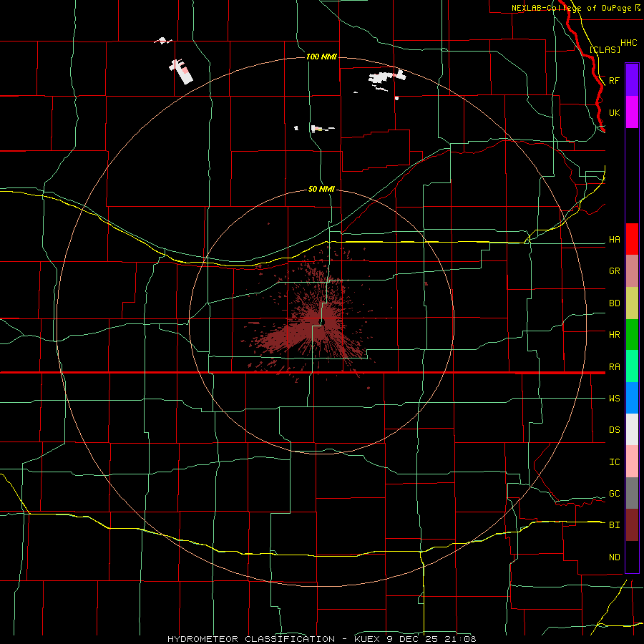Click the ND black legend swatch
The width and height of the screenshot is (644, 644).
click(632, 557)
